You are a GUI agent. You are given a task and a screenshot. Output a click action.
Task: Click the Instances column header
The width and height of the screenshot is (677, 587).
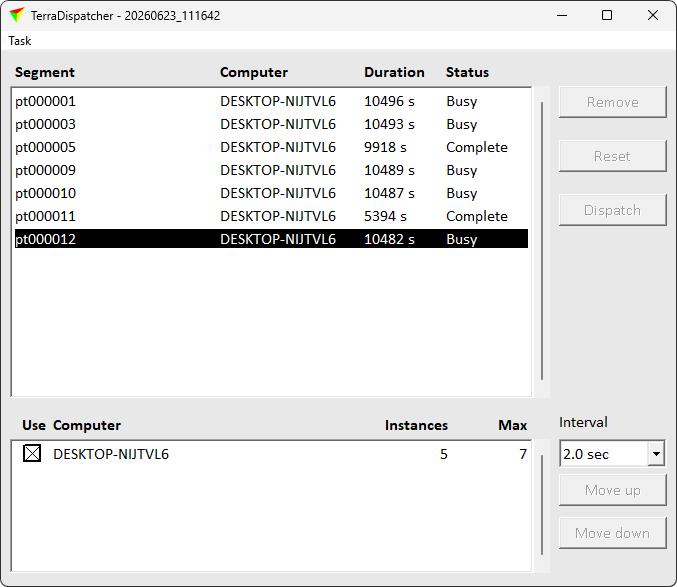416,425
